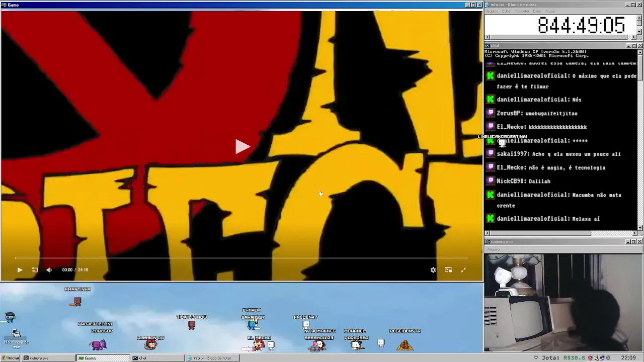Click the TIOWILLSHOW character sprite
Screen dimensions: 644x362
[191, 325]
